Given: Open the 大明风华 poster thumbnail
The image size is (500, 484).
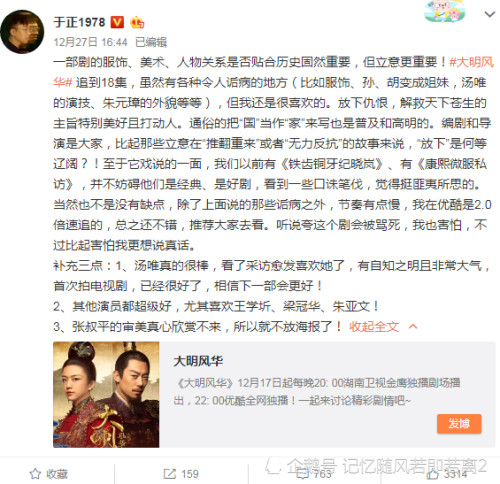Looking at the screenshot, I should pos(106,394).
